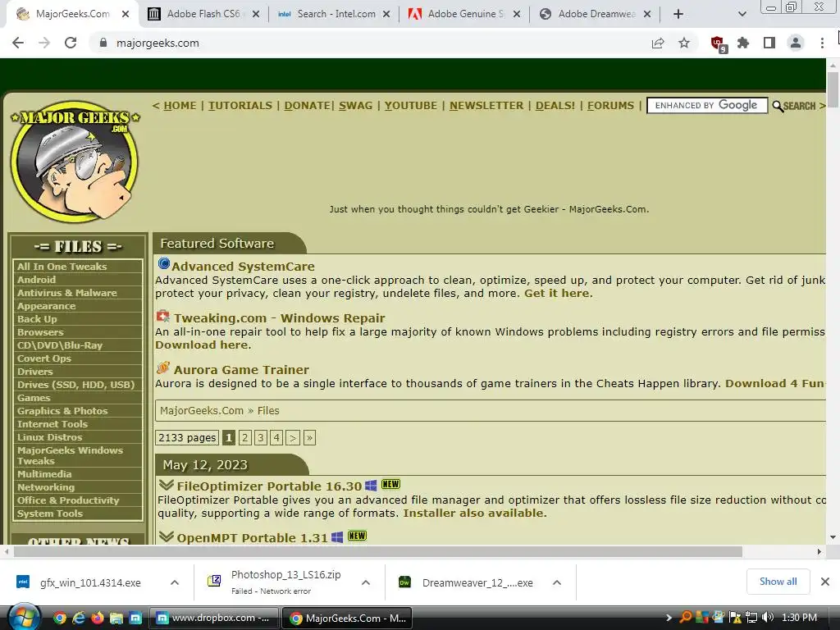Click the browser back arrow
The height and width of the screenshot is (630, 840).
[18, 43]
